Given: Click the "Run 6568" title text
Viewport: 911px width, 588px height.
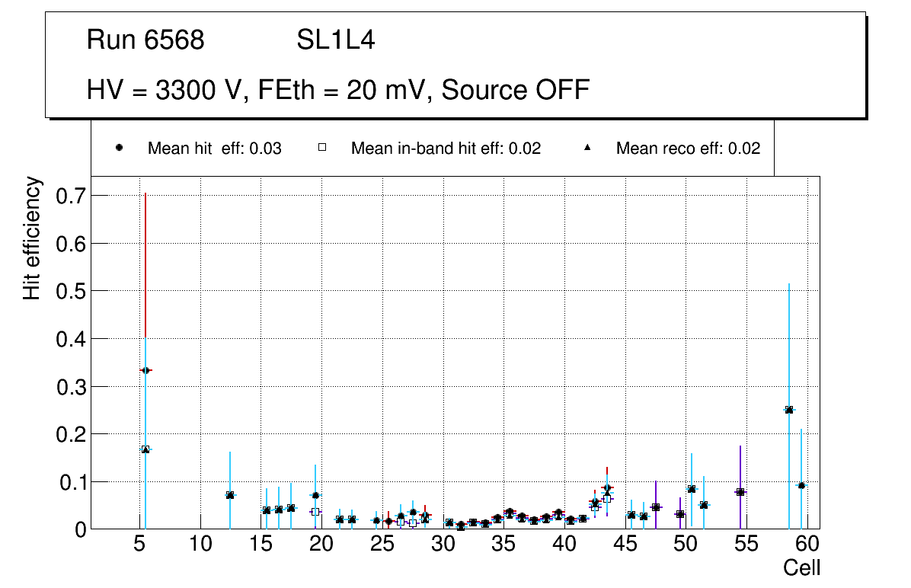Looking at the screenshot, I should [x=145, y=40].
